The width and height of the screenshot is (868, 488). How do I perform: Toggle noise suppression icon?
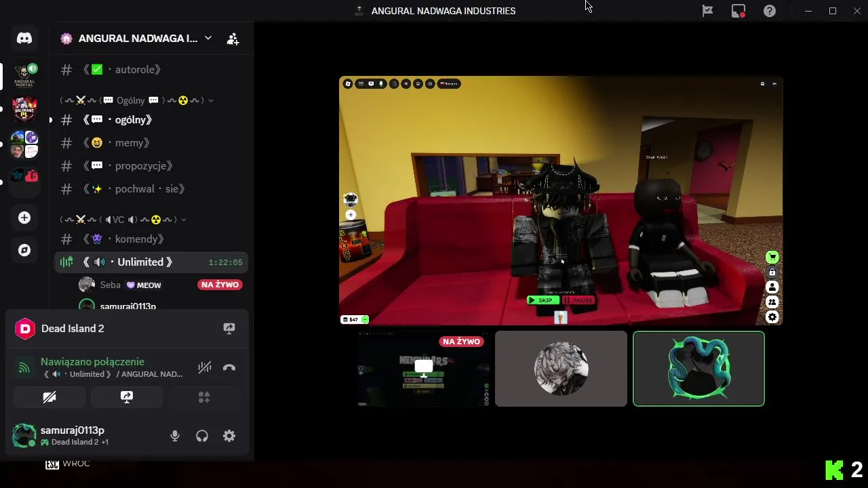click(204, 367)
